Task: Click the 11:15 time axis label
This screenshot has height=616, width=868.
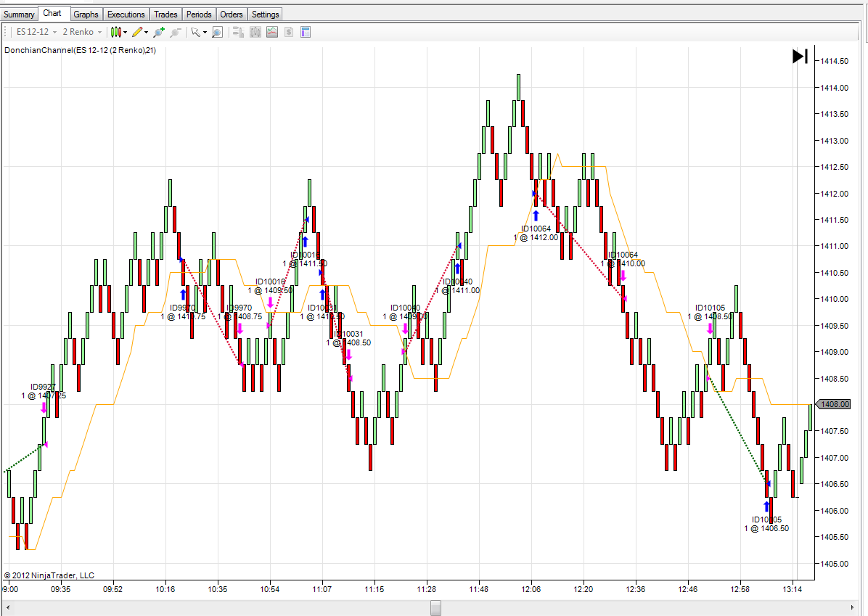Action: [x=374, y=589]
